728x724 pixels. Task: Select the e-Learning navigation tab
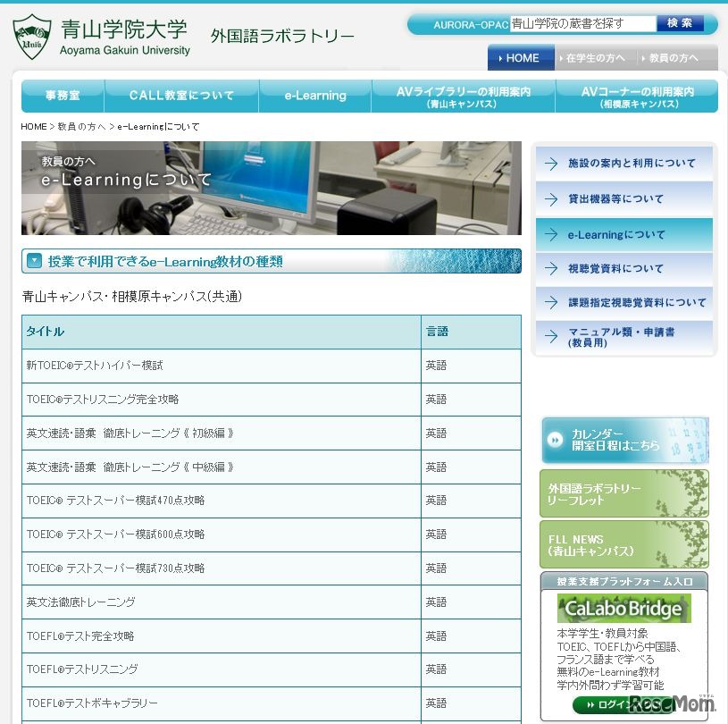click(x=314, y=94)
